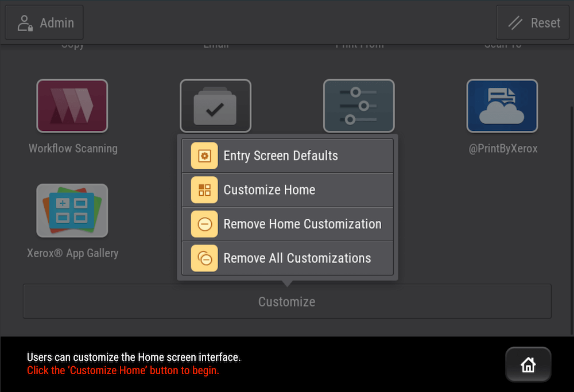Click the minus icon for Remove Home Customization
Image resolution: width=574 pixels, height=392 pixels.
[204, 224]
